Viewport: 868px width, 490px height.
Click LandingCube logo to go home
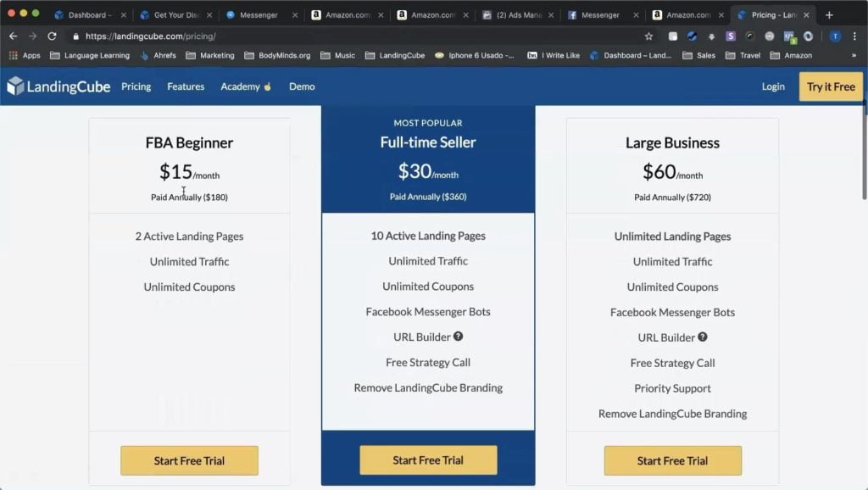coord(58,86)
